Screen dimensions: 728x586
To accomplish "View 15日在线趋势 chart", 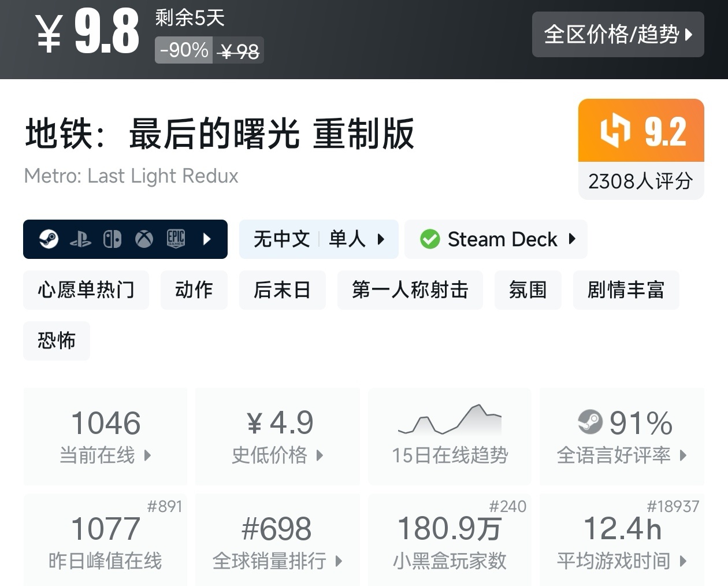I will tap(450, 436).
